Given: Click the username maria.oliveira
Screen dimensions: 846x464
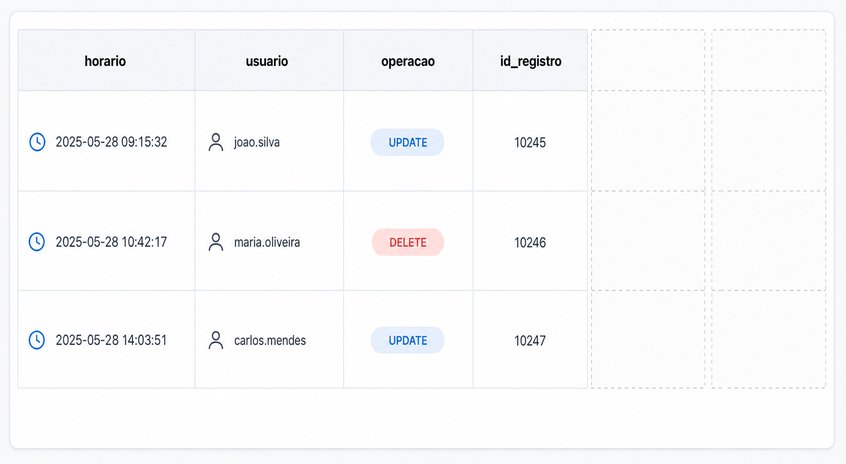Looking at the screenshot, I should (x=267, y=242).
